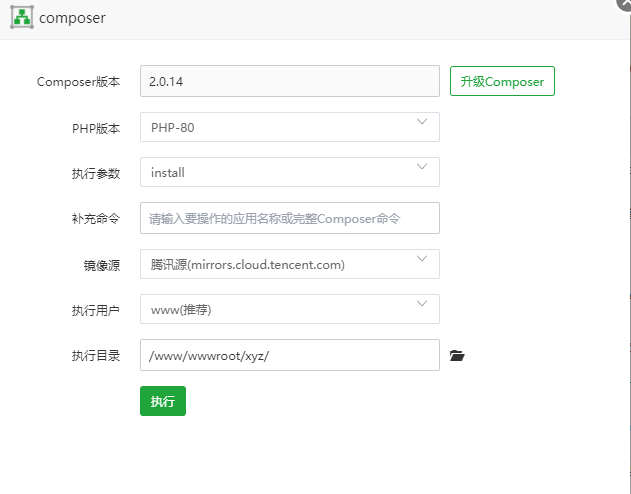Click the composer logo icon in header
The image size is (631, 494).
pos(22,17)
